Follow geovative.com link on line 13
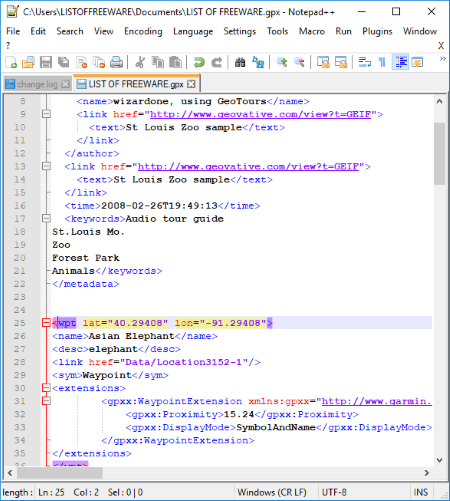450x501 pixels. pos(248,166)
